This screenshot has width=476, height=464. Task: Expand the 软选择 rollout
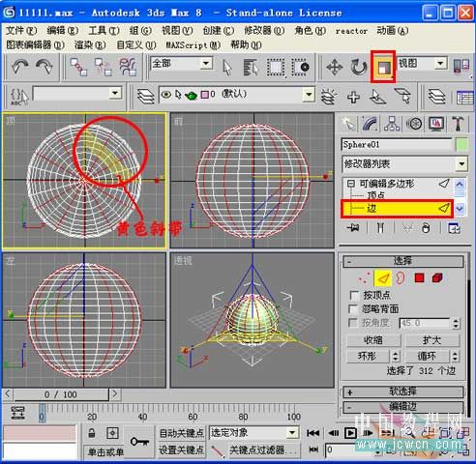pos(403,391)
